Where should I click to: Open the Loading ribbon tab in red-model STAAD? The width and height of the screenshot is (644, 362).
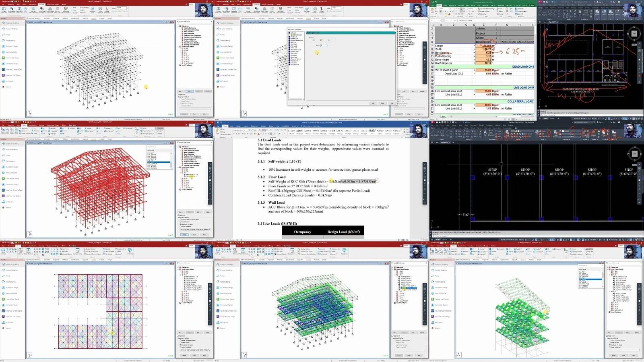(41, 125)
